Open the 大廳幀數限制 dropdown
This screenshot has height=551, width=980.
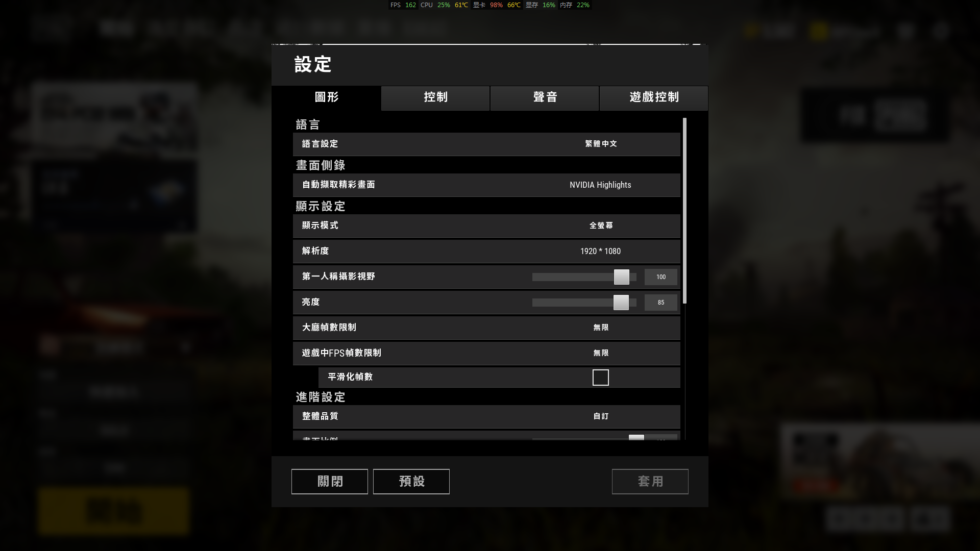(x=601, y=328)
